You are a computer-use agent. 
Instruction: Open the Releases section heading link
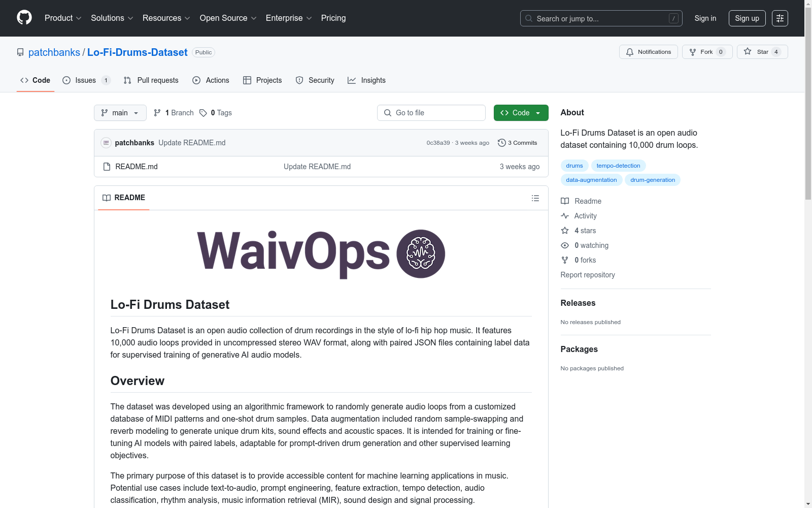[x=578, y=303]
